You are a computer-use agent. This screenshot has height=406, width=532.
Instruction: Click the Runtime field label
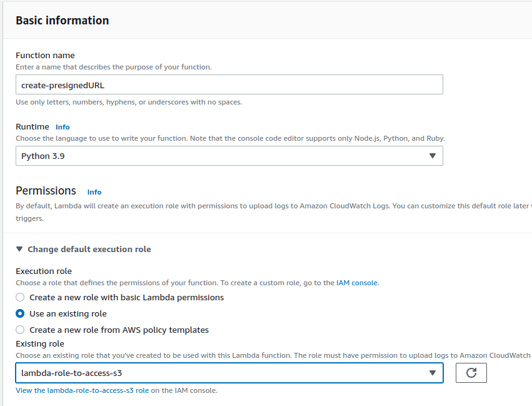pos(32,126)
